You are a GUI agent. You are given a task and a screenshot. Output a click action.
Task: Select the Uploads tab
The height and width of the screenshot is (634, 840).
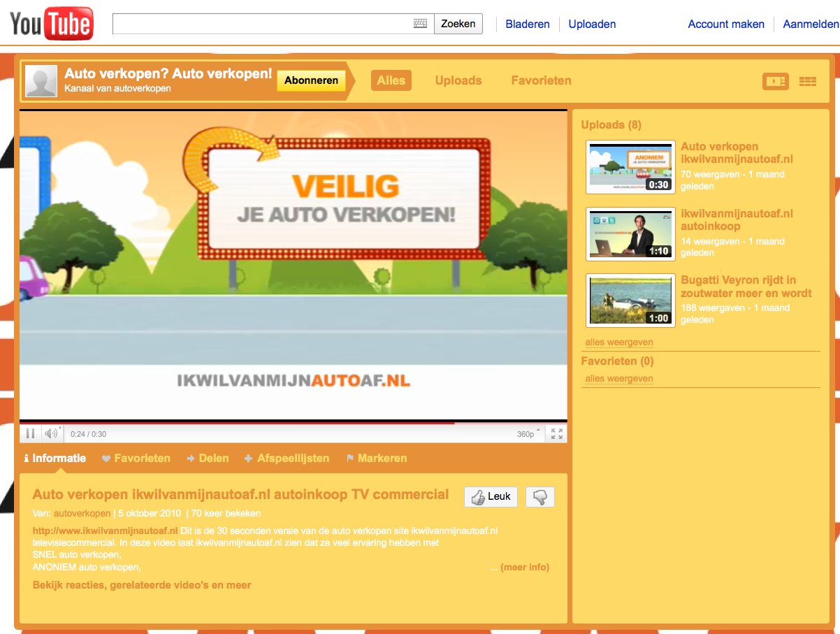(458, 80)
